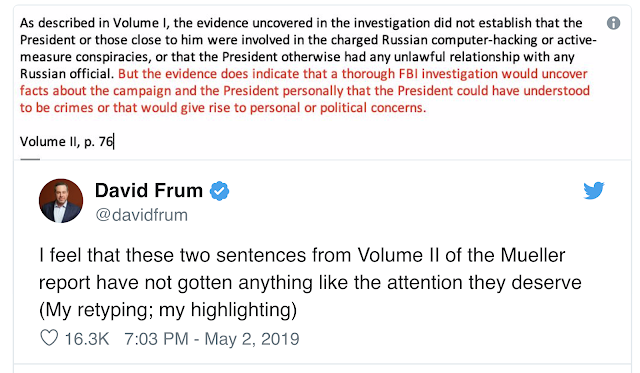Click the text 'Russian official.' in the image
Image resolution: width=640 pixels, height=373 pixels.
point(67,74)
